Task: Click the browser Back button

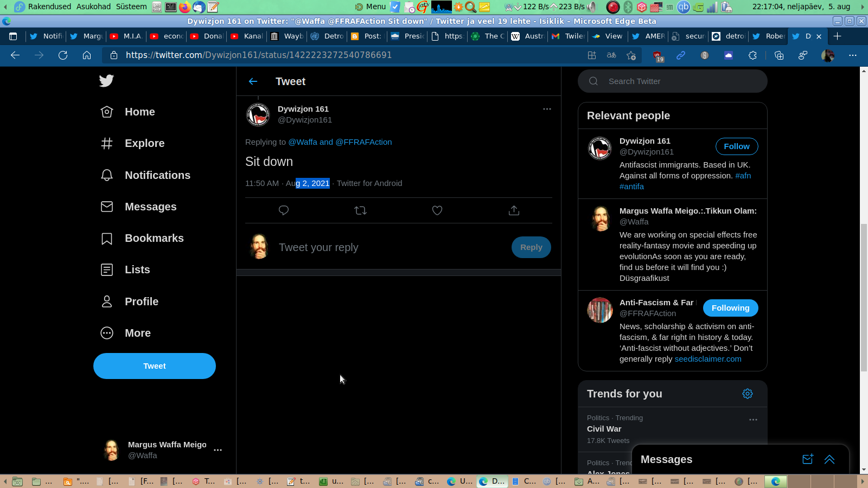Action: 15,55
